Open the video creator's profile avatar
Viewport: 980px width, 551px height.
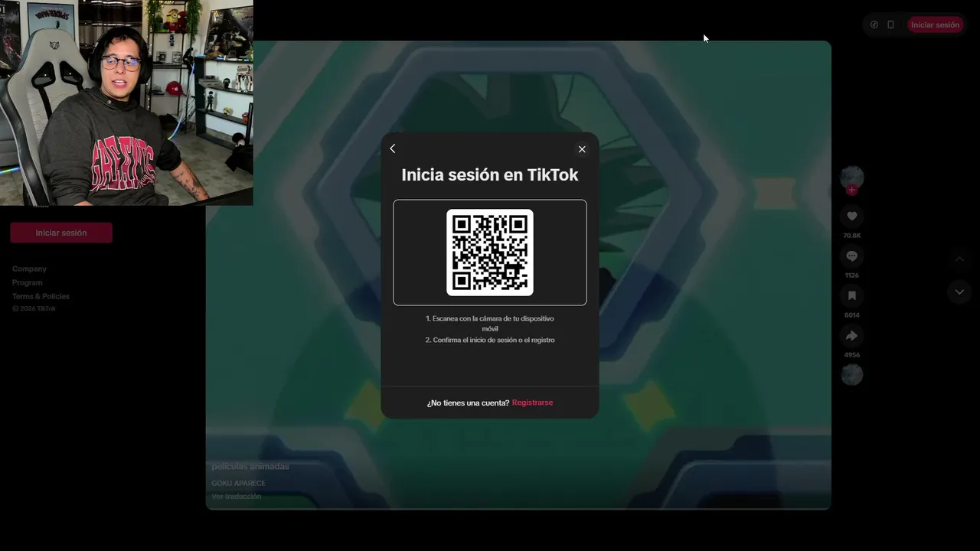(852, 177)
